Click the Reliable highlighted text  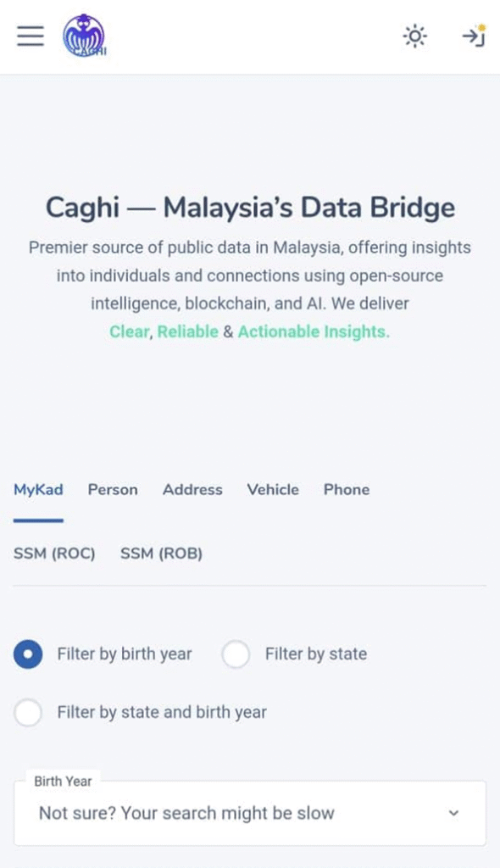click(x=187, y=331)
